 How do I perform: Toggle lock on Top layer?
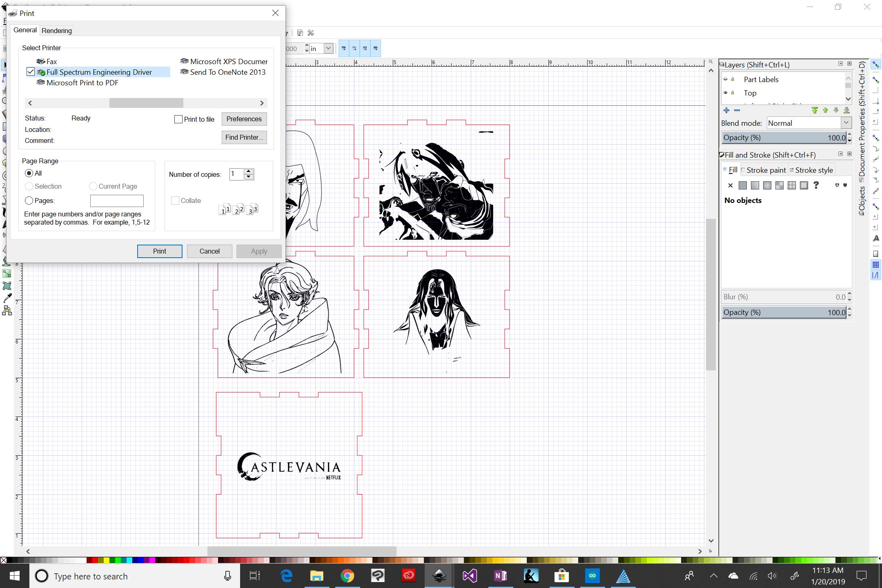pyautogui.click(x=733, y=93)
